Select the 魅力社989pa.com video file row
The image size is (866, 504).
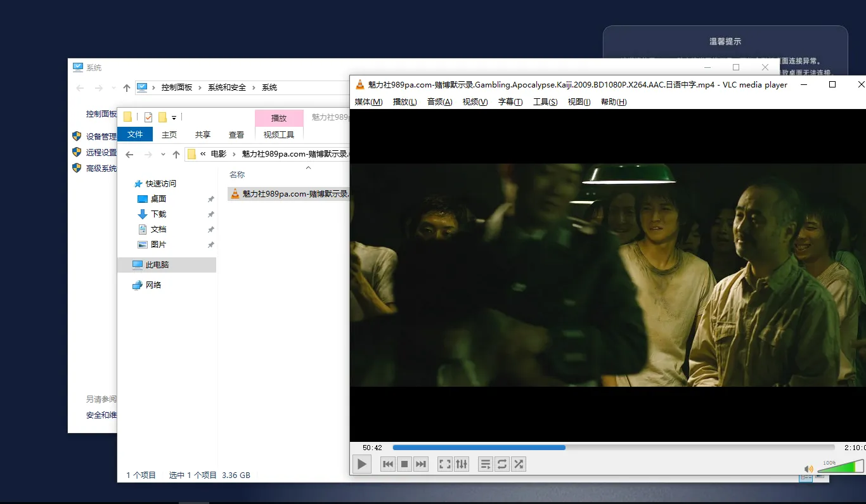[x=289, y=193]
